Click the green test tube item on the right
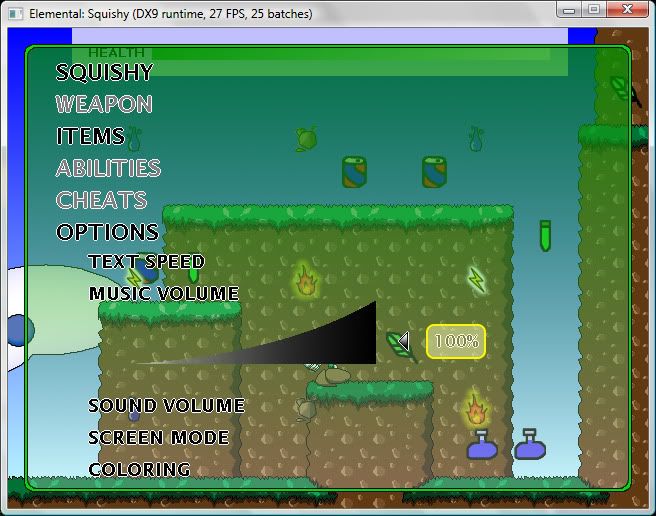This screenshot has height=516, width=656. coord(545,236)
